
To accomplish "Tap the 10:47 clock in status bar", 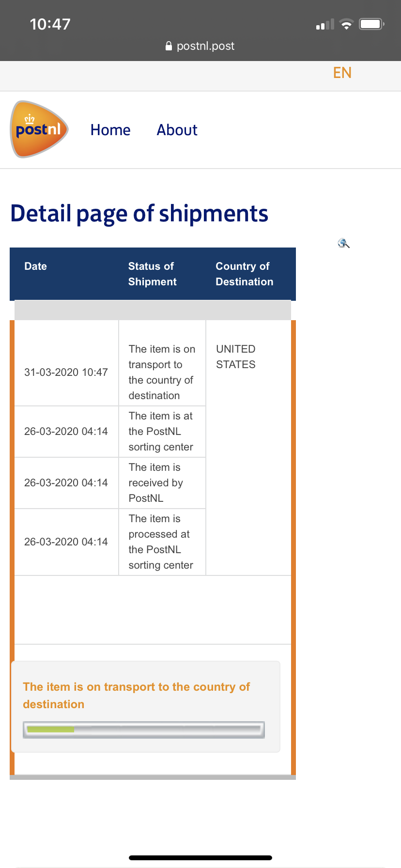I will (x=50, y=24).
